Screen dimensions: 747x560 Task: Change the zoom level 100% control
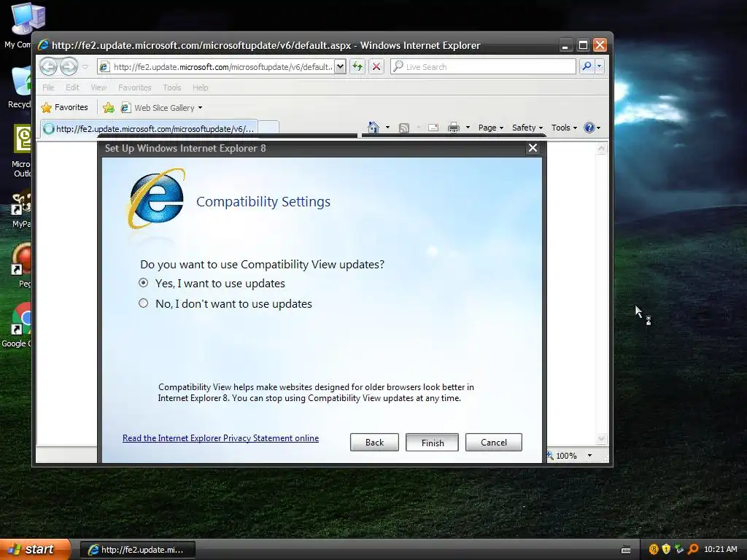569,456
